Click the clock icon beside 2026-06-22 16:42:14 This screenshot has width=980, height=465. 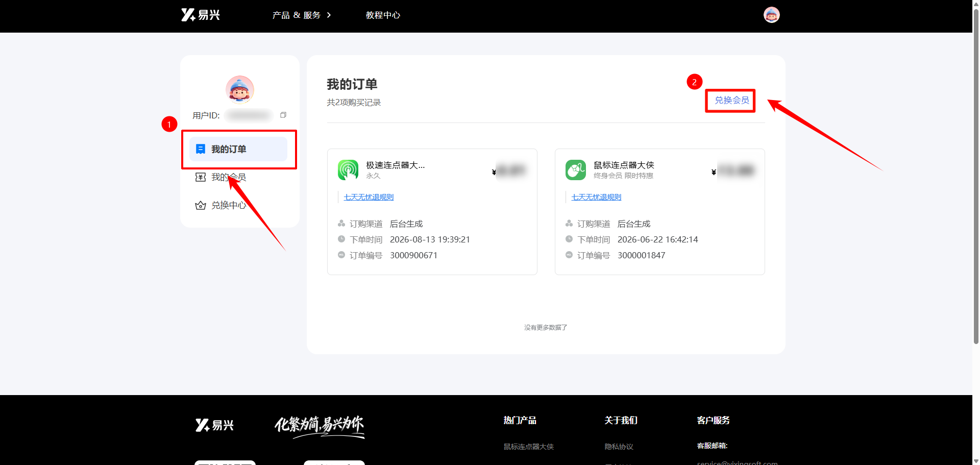569,239
